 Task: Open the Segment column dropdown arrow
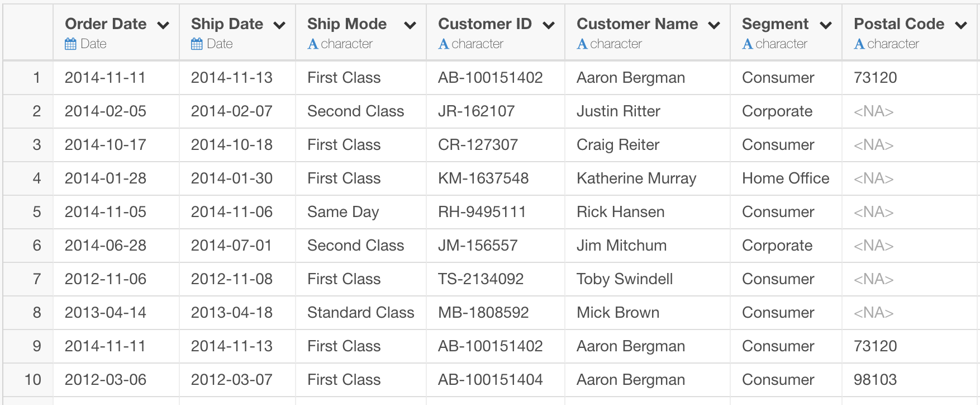click(826, 25)
